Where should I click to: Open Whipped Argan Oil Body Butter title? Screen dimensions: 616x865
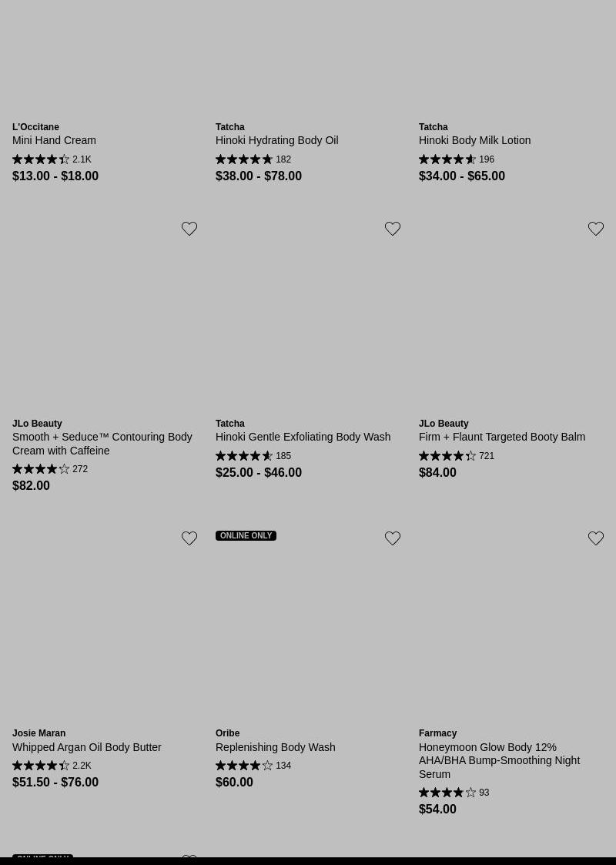(x=86, y=747)
